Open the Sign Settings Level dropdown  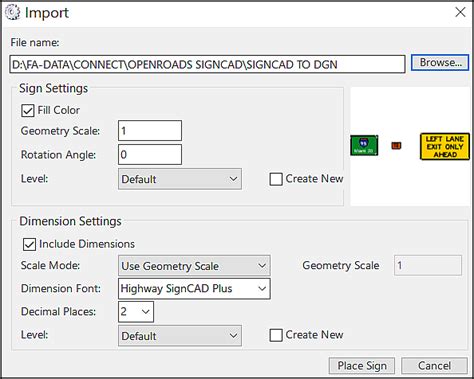click(x=180, y=179)
